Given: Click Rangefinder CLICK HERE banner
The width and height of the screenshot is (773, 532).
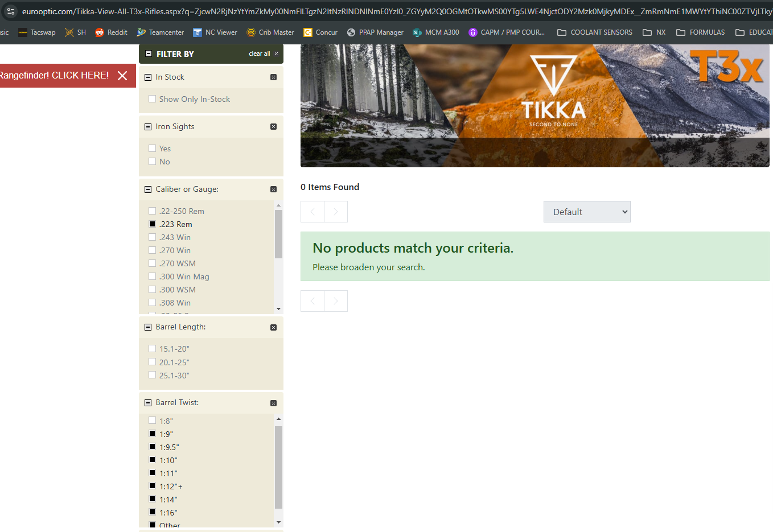Looking at the screenshot, I should tap(54, 75).
